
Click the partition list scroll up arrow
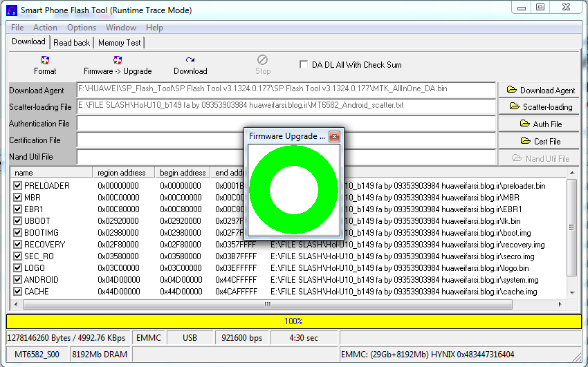click(572, 173)
